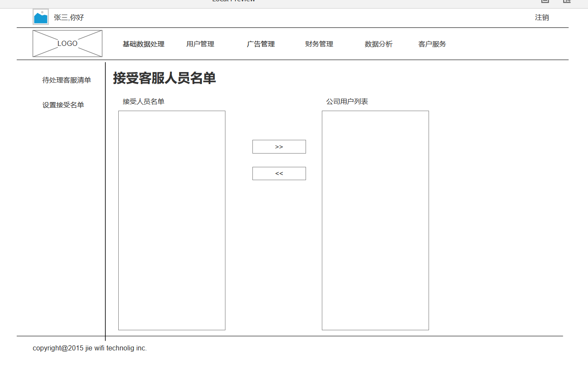The height and width of the screenshot is (365, 588).
Task: Log out via the 注销 link
Action: click(542, 18)
